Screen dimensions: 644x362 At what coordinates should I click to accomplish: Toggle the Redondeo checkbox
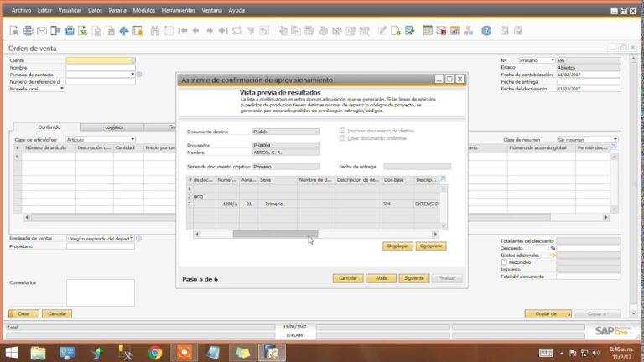[504, 262]
